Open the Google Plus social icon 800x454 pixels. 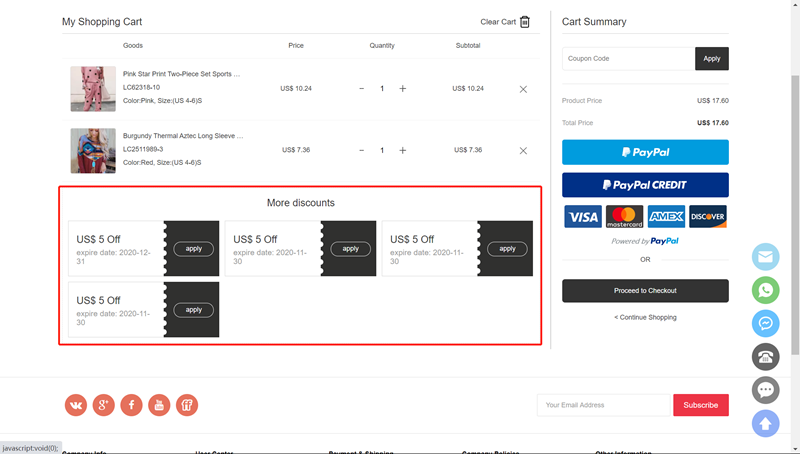pyautogui.click(x=104, y=405)
